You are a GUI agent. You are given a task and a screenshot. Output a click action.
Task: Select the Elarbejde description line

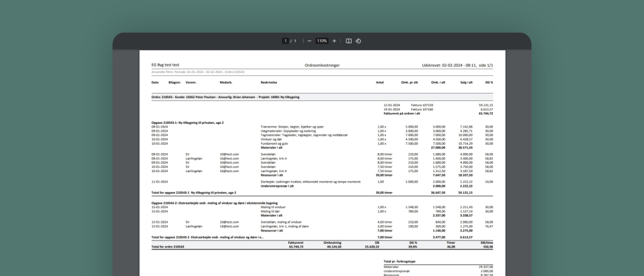(x=310, y=182)
